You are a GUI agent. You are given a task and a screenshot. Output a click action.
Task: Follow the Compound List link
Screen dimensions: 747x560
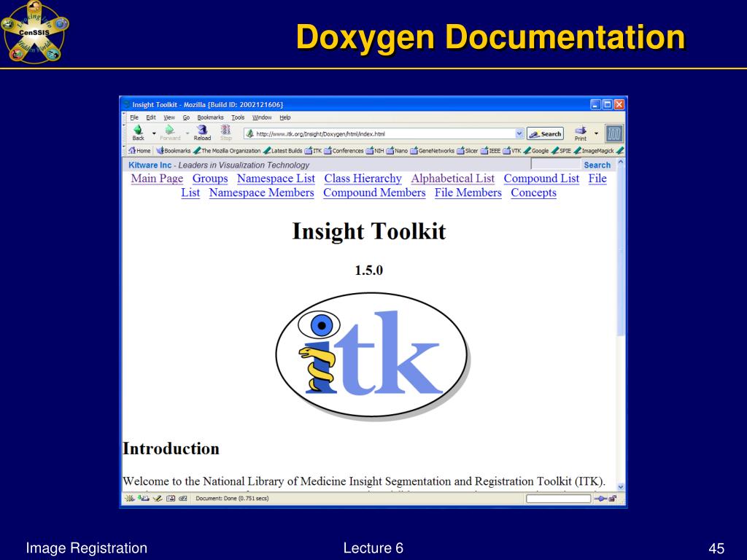[542, 179]
